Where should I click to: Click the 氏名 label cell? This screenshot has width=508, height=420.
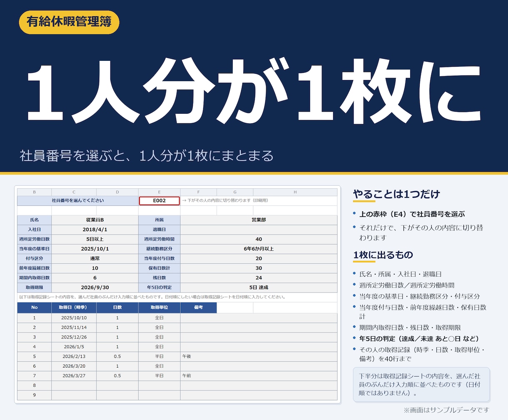coord(34,220)
